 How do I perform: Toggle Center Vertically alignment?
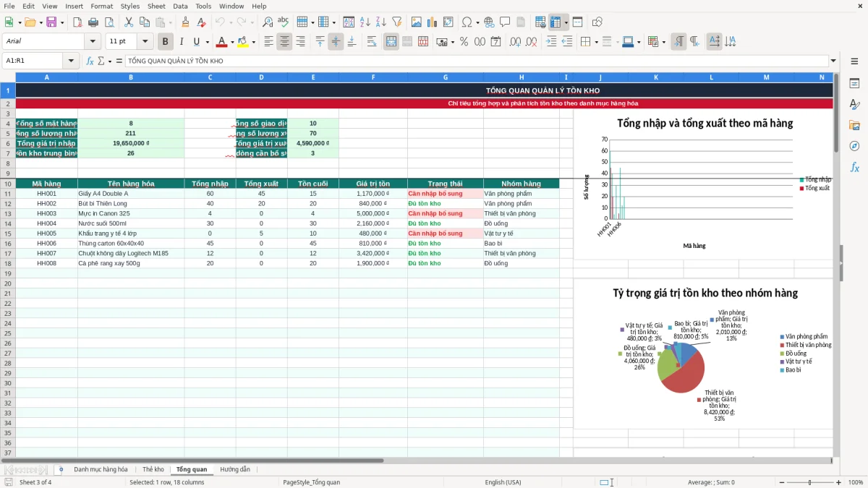[x=336, y=42]
